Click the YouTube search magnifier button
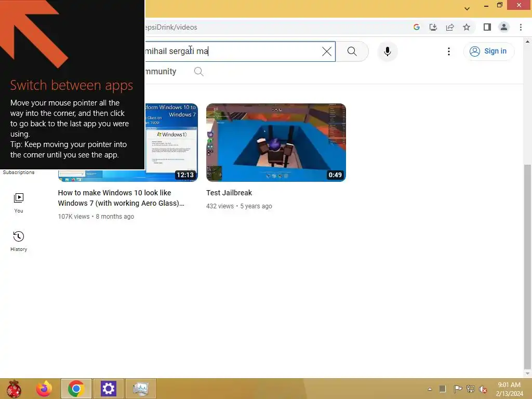Image resolution: width=532 pixels, height=399 pixels. [352, 51]
